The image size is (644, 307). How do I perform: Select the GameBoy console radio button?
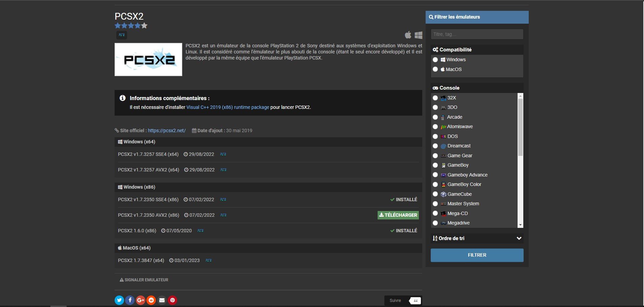point(435,165)
